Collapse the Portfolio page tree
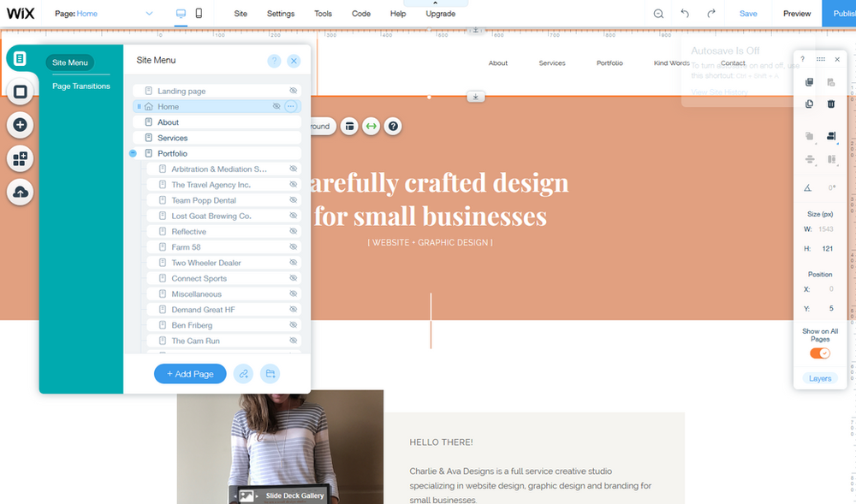 click(x=132, y=153)
